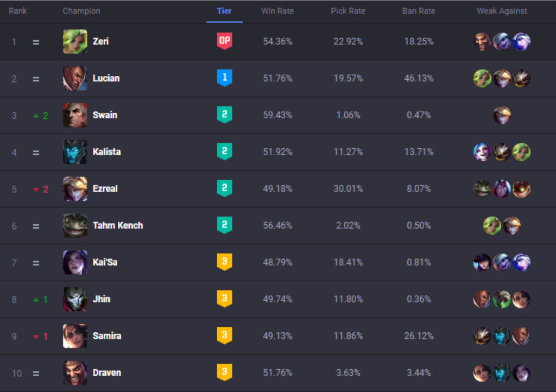Click the Jhin champion name
Image resolution: width=556 pixels, height=392 pixels.
point(102,299)
